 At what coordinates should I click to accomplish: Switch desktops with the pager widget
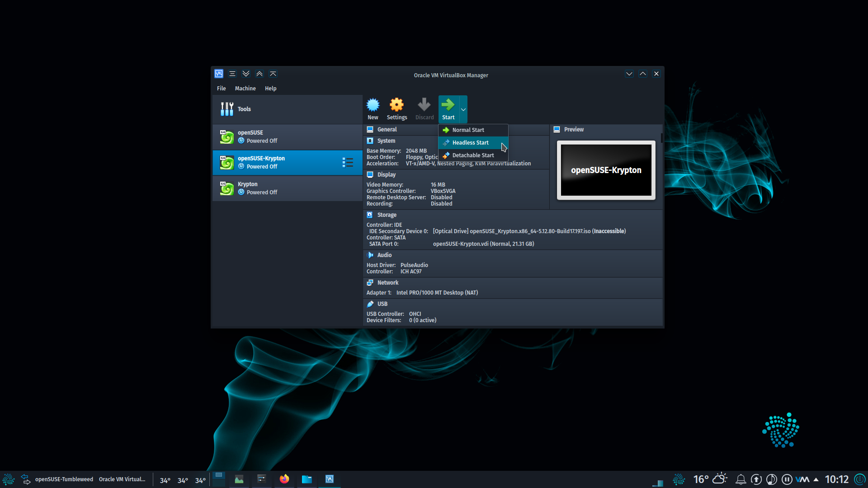pos(219,479)
